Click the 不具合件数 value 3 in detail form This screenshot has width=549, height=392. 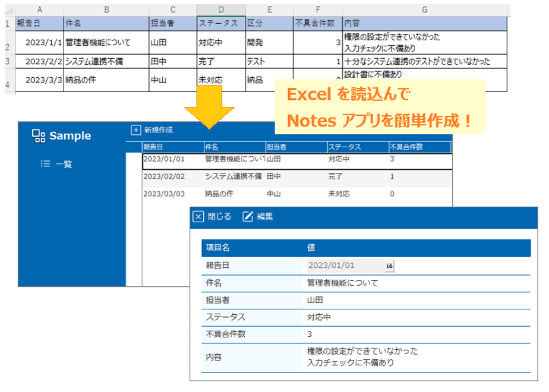tap(309, 334)
